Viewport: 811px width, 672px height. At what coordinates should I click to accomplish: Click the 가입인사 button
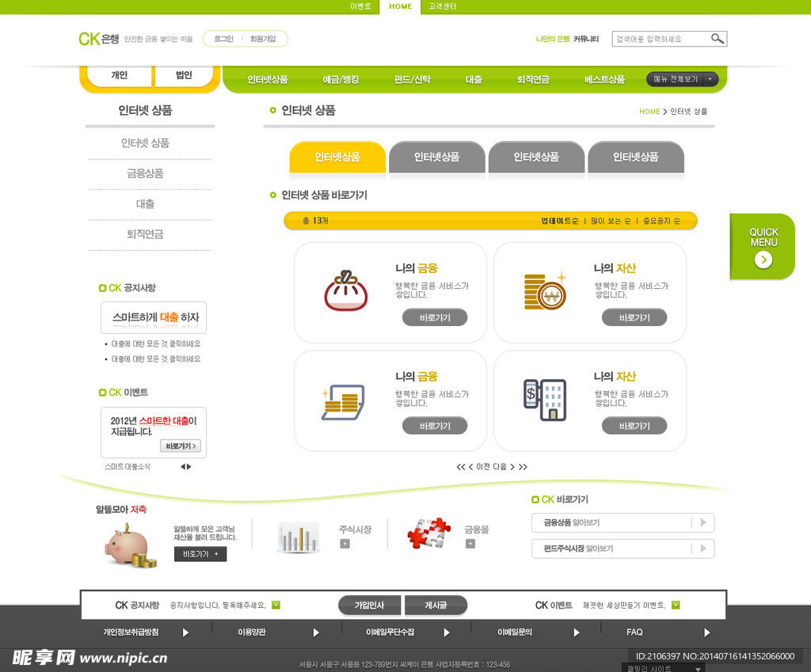(x=369, y=606)
